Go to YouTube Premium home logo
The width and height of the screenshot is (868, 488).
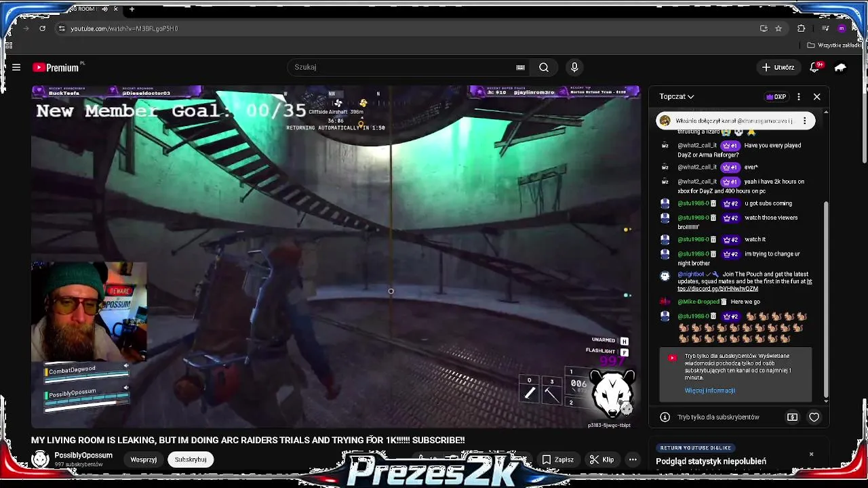(x=56, y=67)
